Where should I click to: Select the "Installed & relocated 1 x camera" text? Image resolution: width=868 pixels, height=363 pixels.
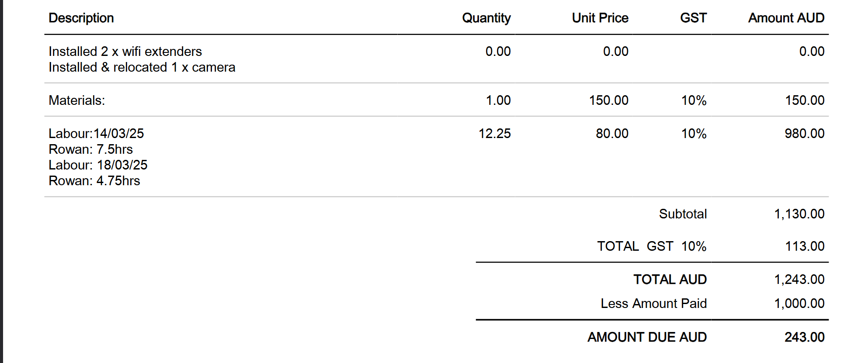click(142, 67)
